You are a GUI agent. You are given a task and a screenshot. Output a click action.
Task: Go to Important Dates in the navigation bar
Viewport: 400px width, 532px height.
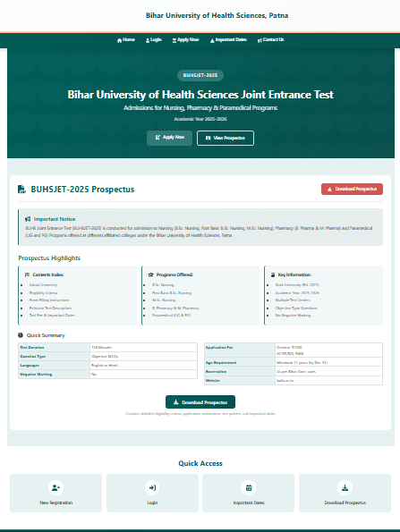point(228,39)
